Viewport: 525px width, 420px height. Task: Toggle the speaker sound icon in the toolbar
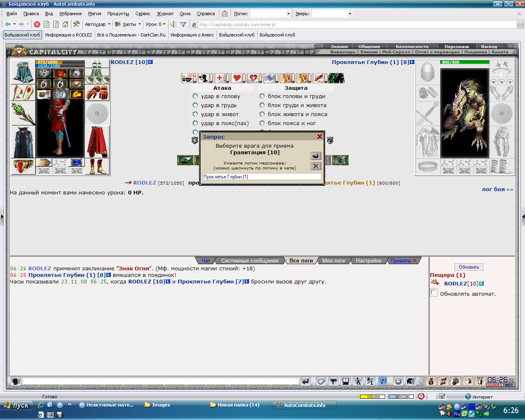[x=174, y=24]
